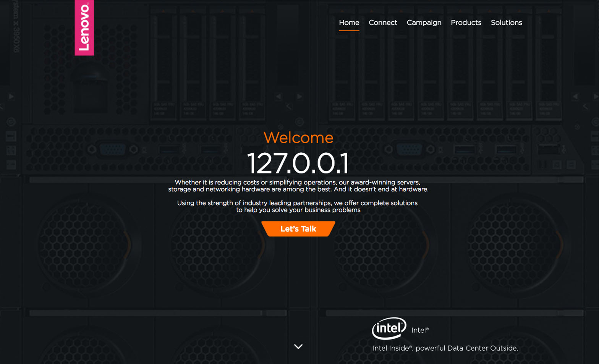The width and height of the screenshot is (599, 364).
Task: Click the Intel® text label beside the logo
Action: pyautogui.click(x=420, y=330)
